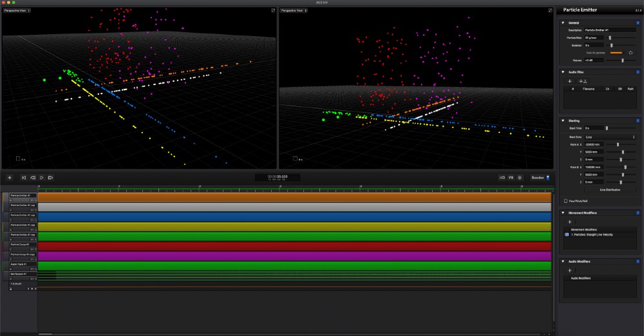
Task: Click the VR mode button
Action: click(x=511, y=177)
